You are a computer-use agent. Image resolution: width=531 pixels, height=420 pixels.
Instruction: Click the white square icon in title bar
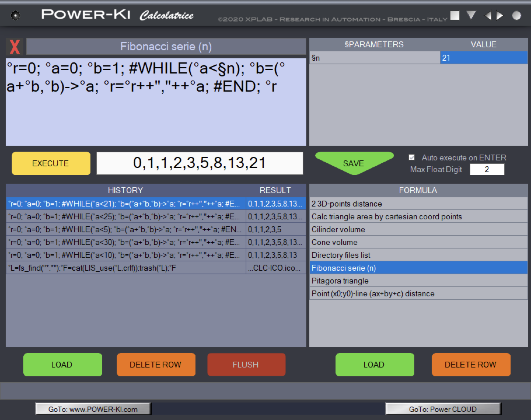click(455, 15)
